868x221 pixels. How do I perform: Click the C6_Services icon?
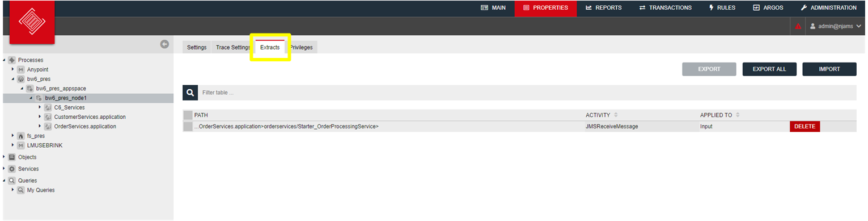48,107
